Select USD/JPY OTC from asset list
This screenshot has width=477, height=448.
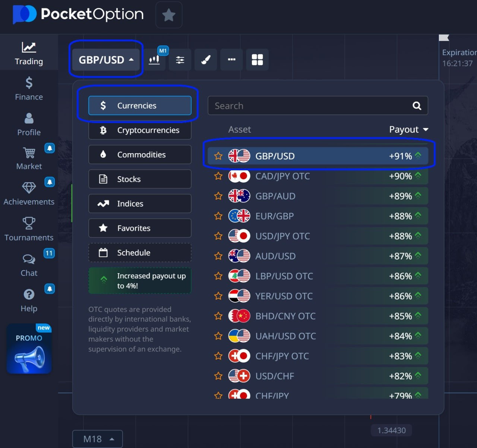[318, 236]
